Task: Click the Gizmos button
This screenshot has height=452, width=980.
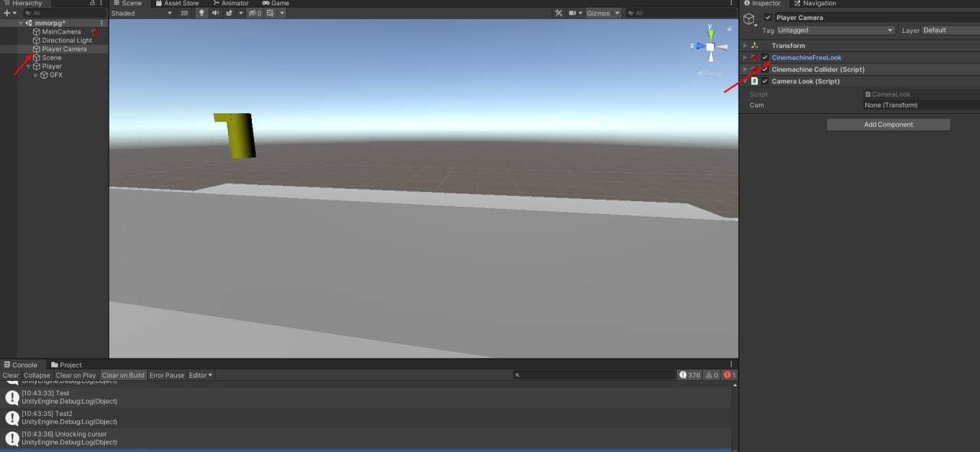Action: [599, 13]
